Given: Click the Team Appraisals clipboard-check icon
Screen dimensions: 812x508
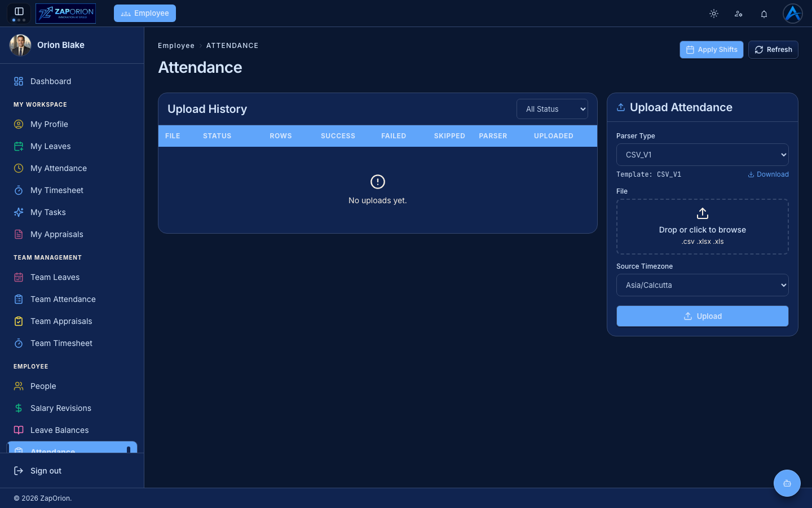Looking at the screenshot, I should (19, 321).
